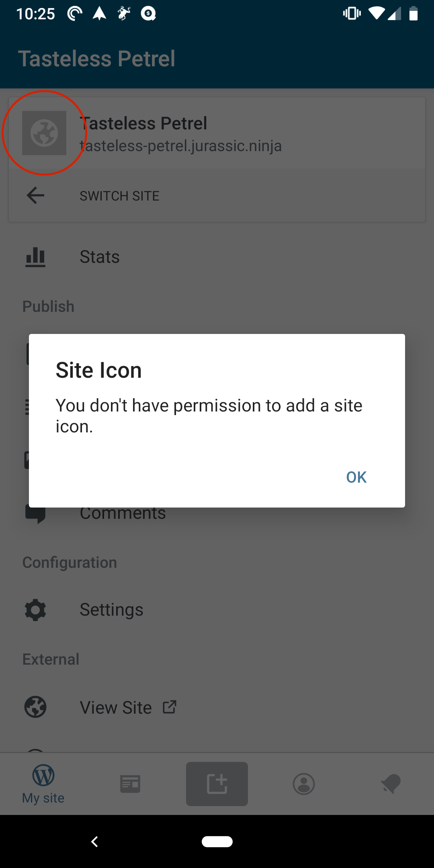
Task: Click SWITCH SITE
Action: 119,196
